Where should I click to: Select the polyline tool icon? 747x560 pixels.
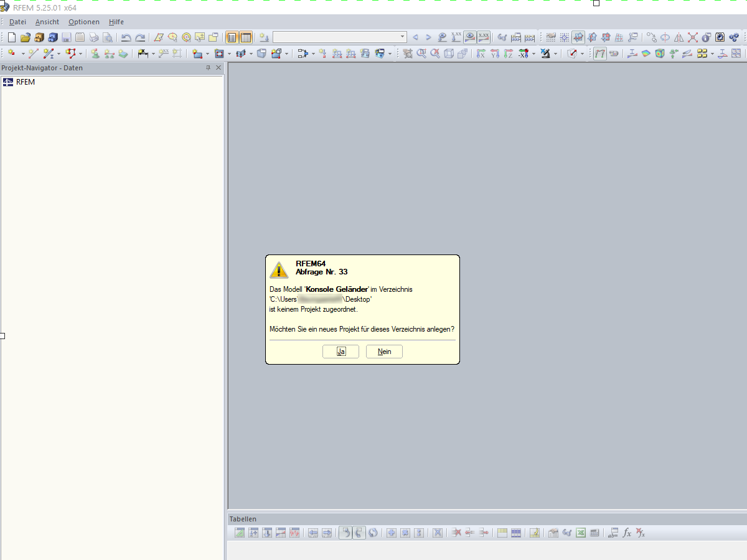coord(70,54)
